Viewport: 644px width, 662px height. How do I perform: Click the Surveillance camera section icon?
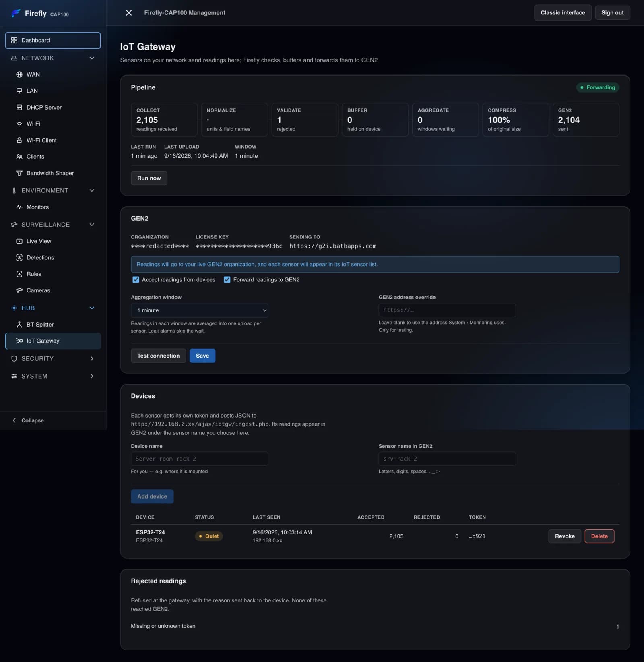14,225
